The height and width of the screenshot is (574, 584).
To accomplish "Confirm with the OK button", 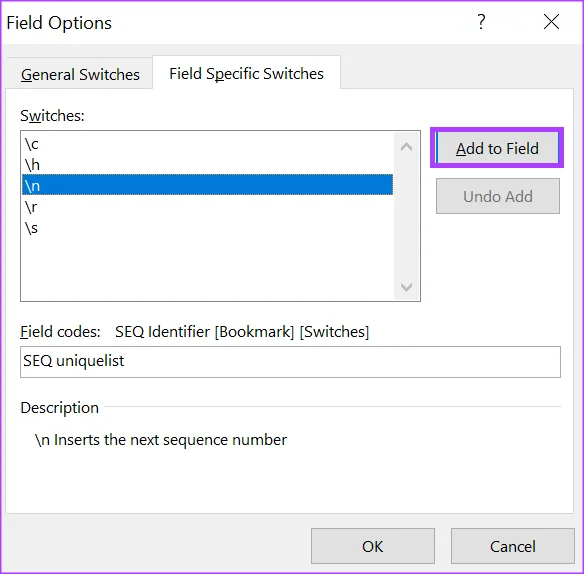I will click(373, 546).
